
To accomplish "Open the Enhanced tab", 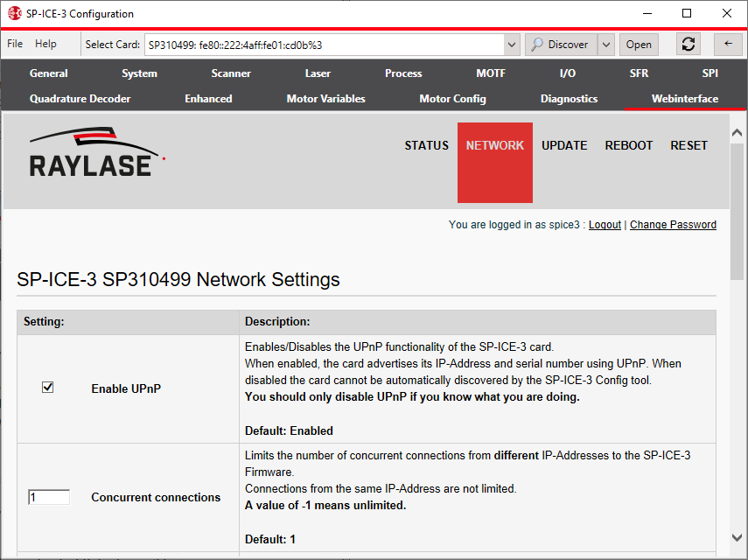I will click(208, 99).
